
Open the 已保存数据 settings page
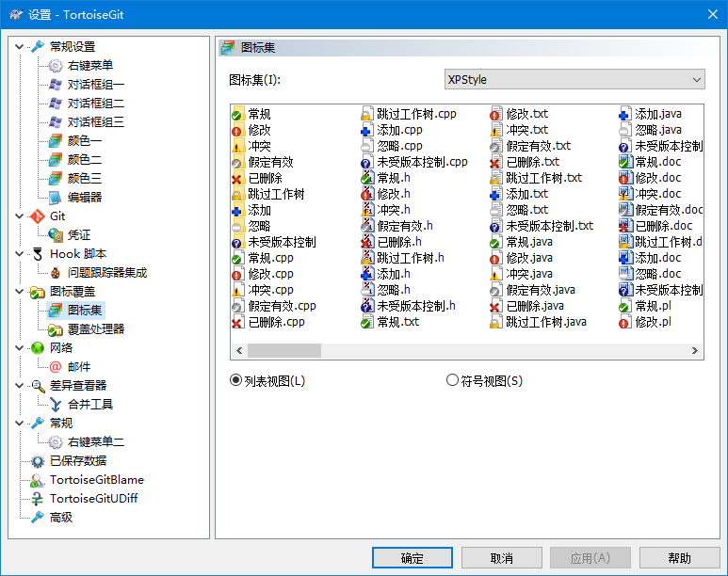(x=78, y=461)
